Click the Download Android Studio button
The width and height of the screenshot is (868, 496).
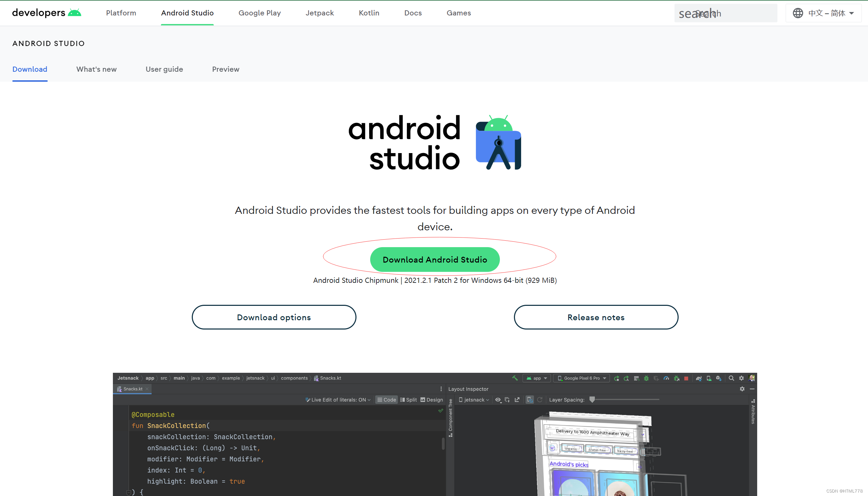(x=435, y=259)
